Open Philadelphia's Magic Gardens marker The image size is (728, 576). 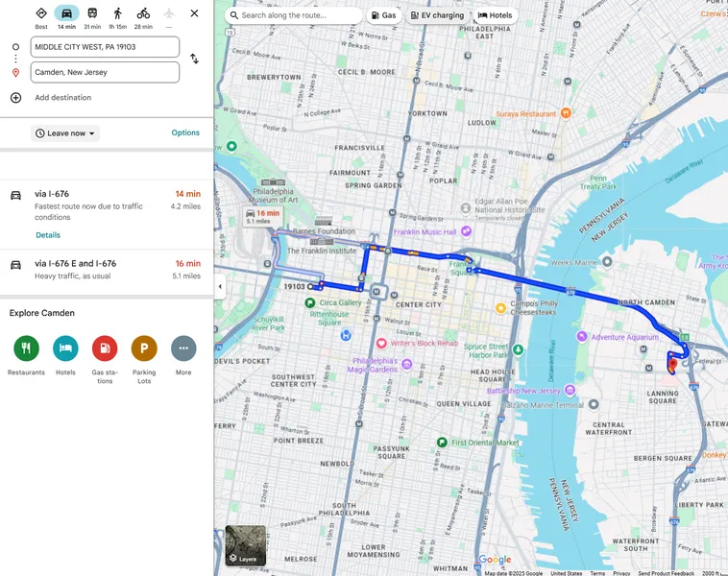tap(406, 365)
